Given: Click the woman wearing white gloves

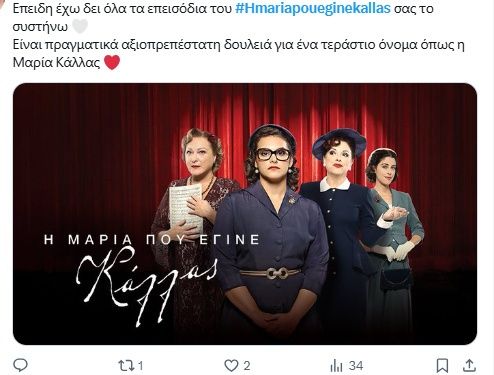Looking at the screenshot, I should coord(393,233).
